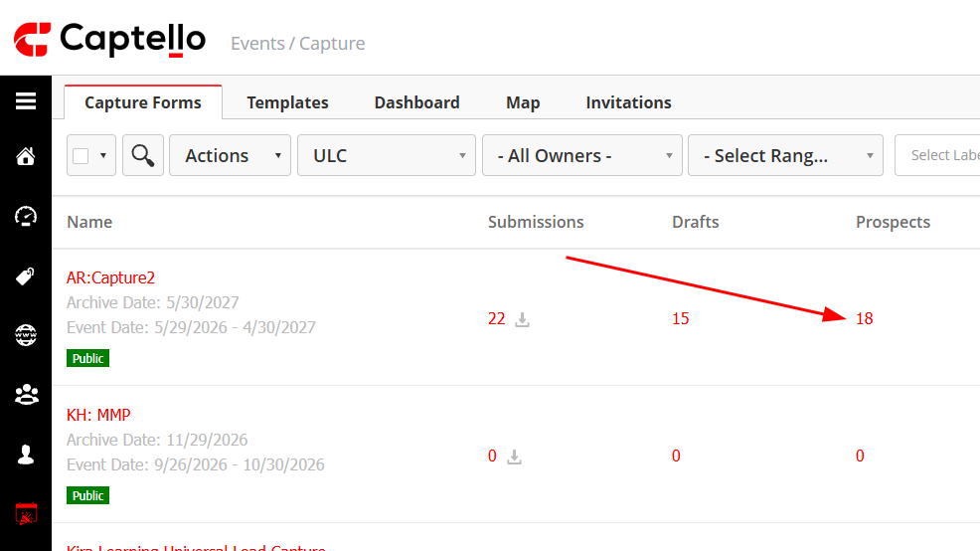The width and height of the screenshot is (980, 551).
Task: Tick the select-all checkbox
Action: click(x=81, y=156)
